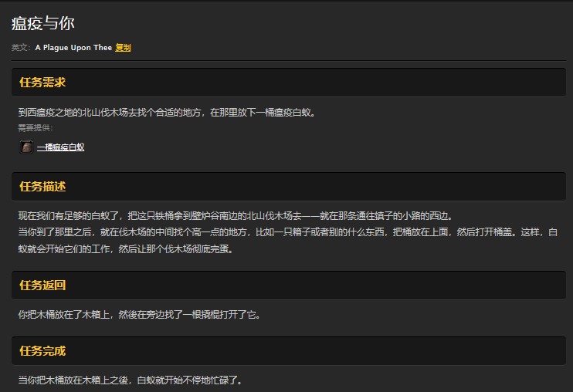This screenshot has width=573, height=392.
Task: Open the 一桶瘟疫白蚁 item link
Action: 60,147
